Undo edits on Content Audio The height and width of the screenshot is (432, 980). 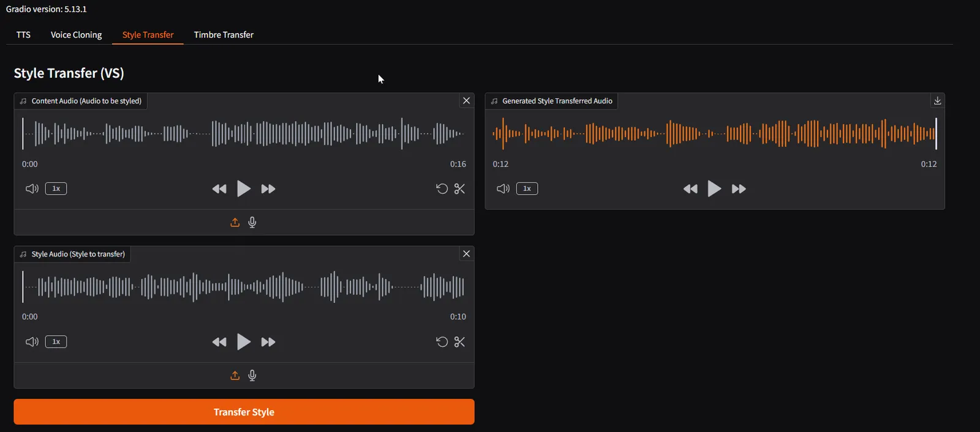(442, 188)
